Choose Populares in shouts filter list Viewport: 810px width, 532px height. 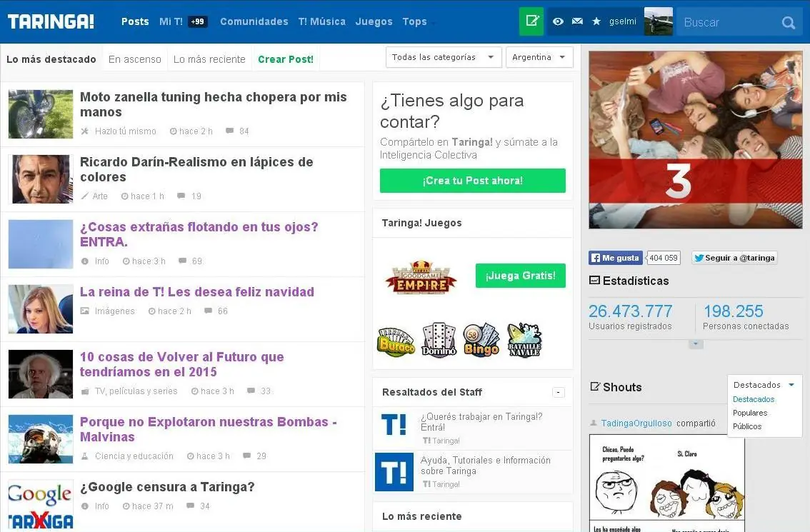(749, 413)
